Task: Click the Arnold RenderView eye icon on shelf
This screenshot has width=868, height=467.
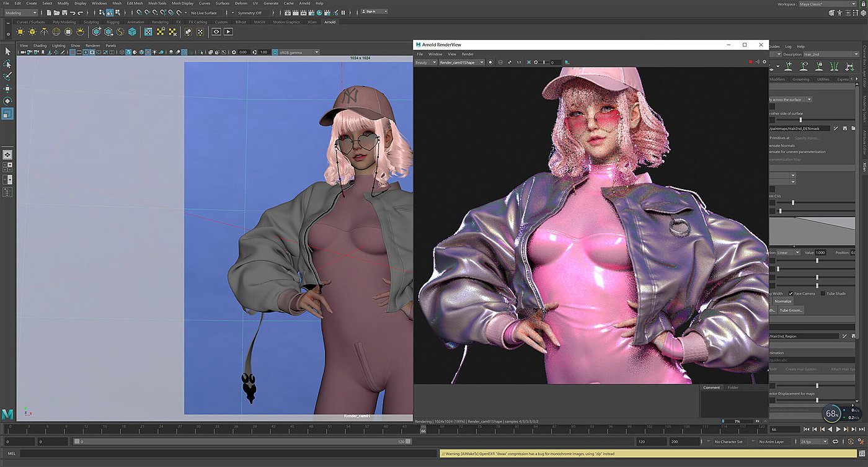Action: pos(216,32)
